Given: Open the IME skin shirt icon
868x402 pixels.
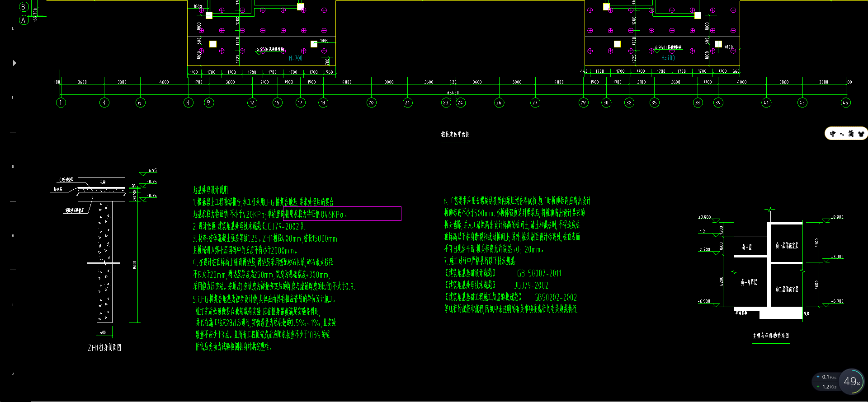Looking at the screenshot, I should (861, 134).
